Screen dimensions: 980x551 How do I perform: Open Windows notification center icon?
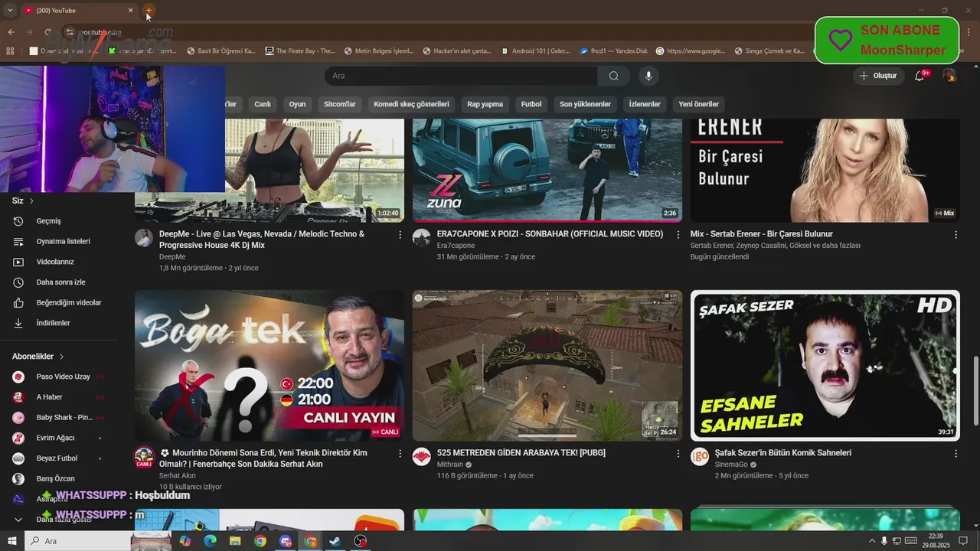pyautogui.click(x=963, y=541)
